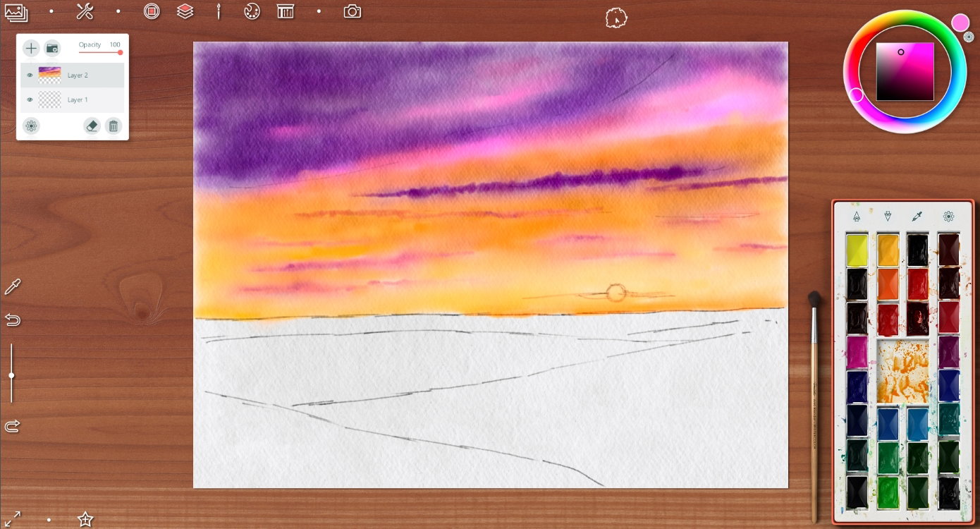Add a new layer with plus button
This screenshot has width=980, height=529.
click(31, 48)
